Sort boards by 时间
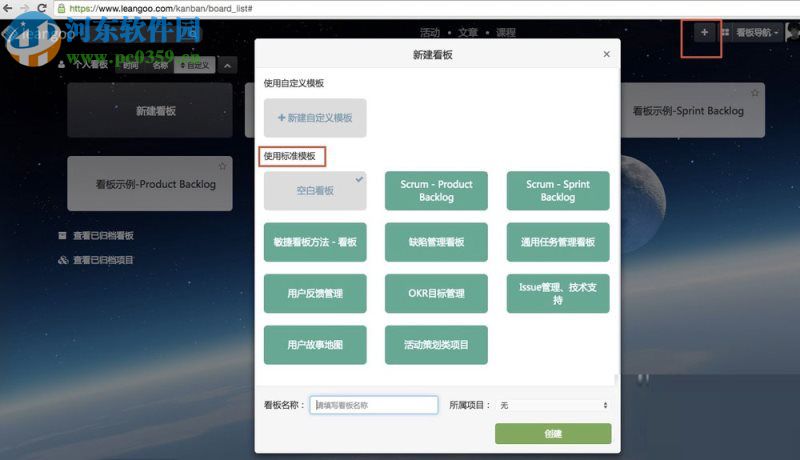This screenshot has width=800, height=460. [130, 65]
